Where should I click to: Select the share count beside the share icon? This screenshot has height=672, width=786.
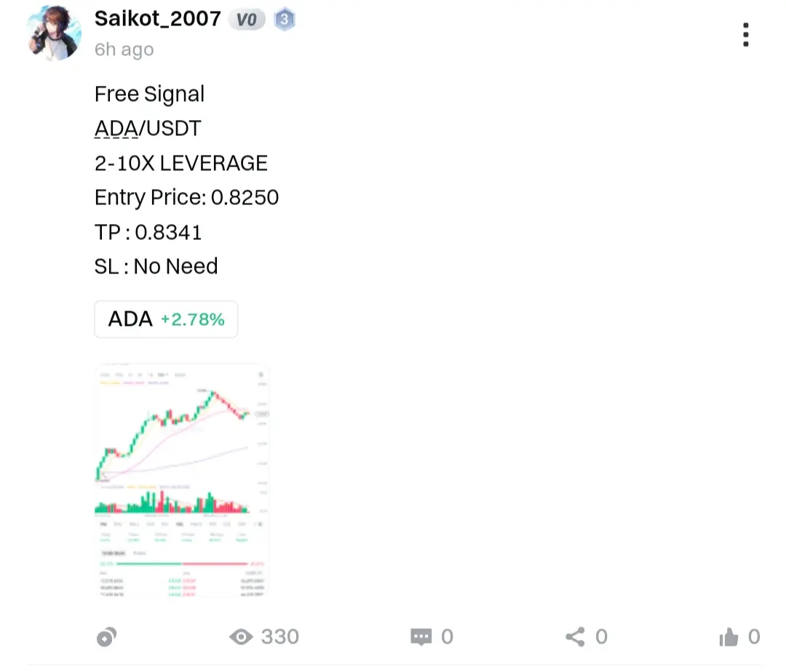point(602,637)
